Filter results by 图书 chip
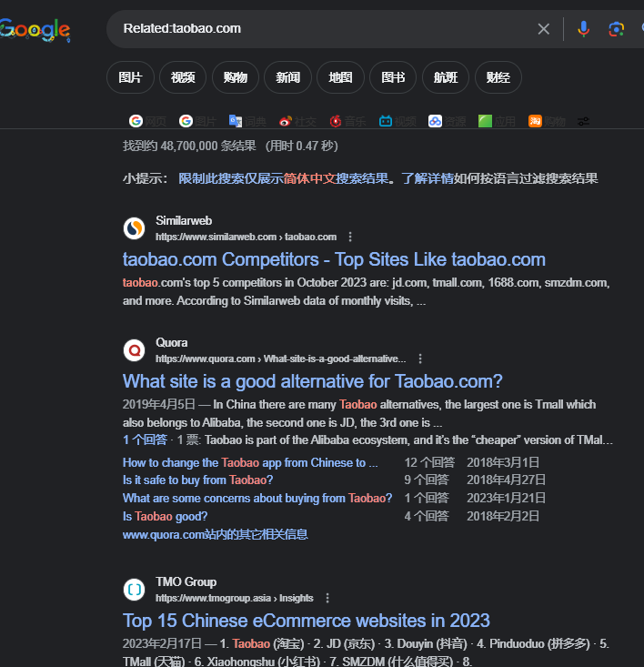The width and height of the screenshot is (644, 667). click(x=393, y=77)
